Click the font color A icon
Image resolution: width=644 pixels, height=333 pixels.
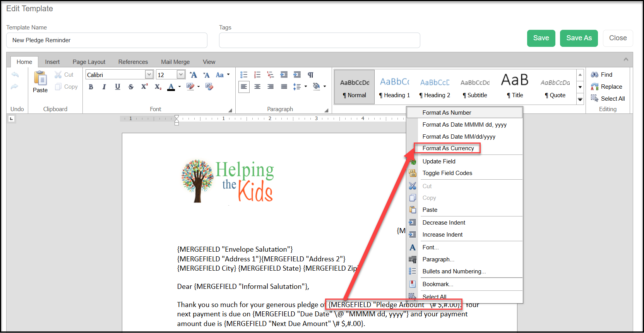click(x=171, y=87)
